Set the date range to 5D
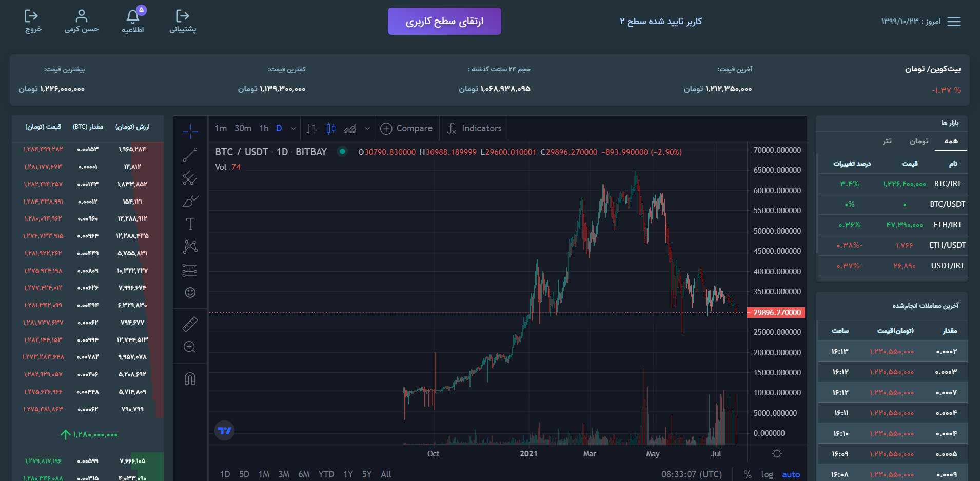Viewport: 980px width, 481px height. pos(244,474)
